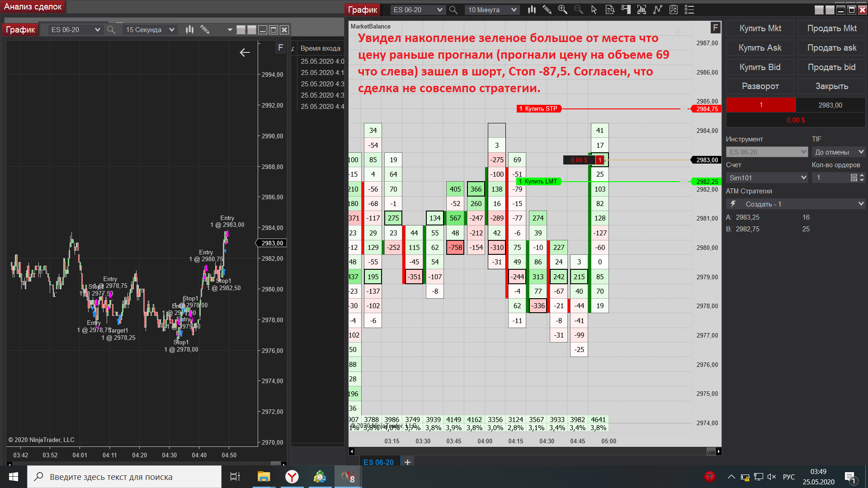The height and width of the screenshot is (488, 868).
Task: Click the zoom in magnifier icon
Action: 563,9
